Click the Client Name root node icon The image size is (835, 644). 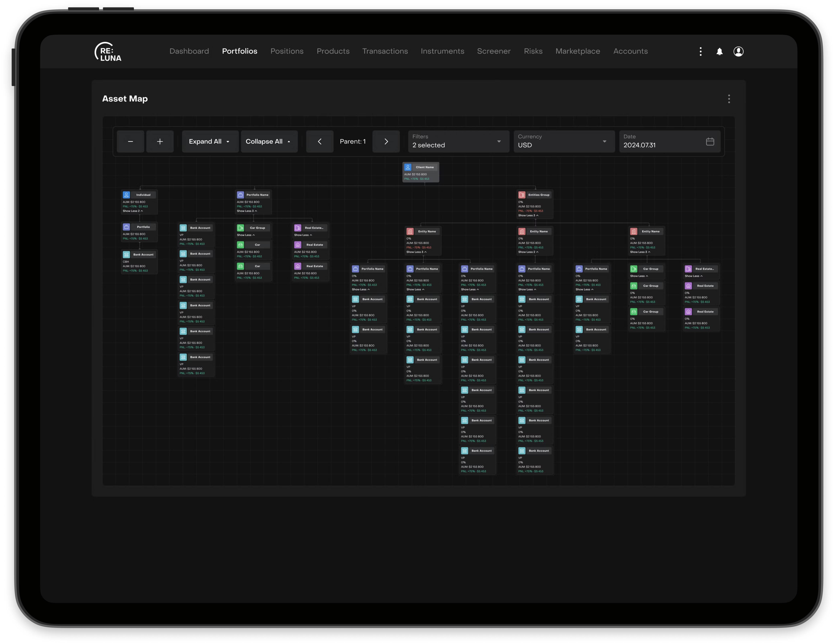[x=408, y=167]
